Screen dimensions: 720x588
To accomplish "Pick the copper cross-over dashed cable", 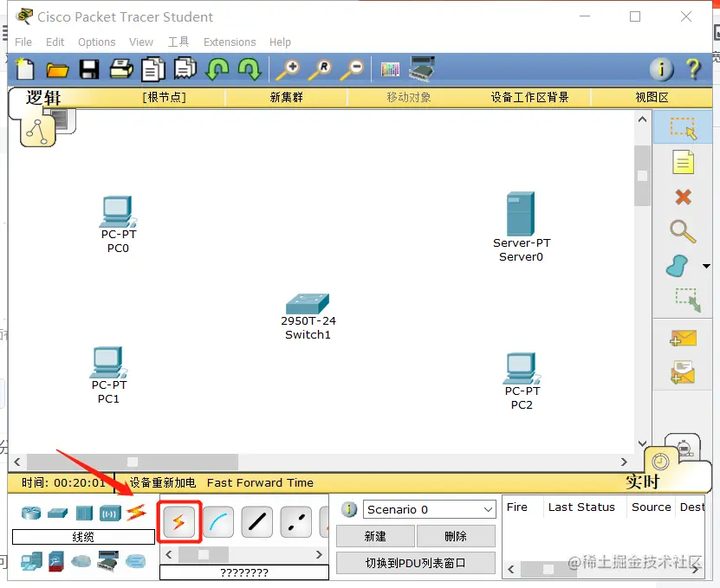I will 296,522.
